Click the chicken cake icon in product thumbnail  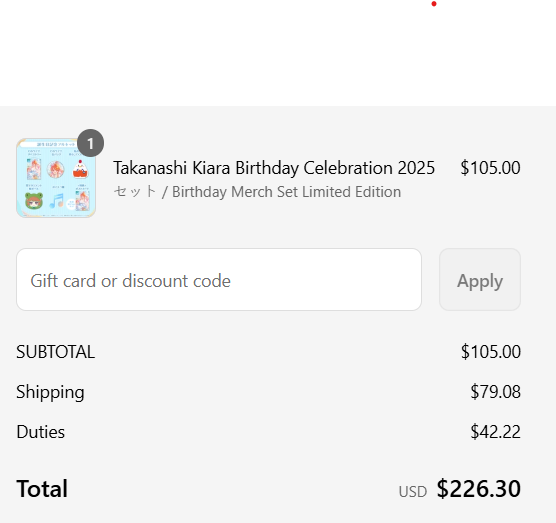tap(80, 169)
